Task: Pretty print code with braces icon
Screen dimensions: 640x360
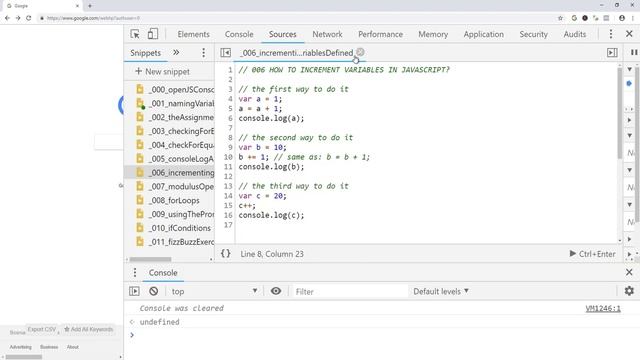Action: 225,253
